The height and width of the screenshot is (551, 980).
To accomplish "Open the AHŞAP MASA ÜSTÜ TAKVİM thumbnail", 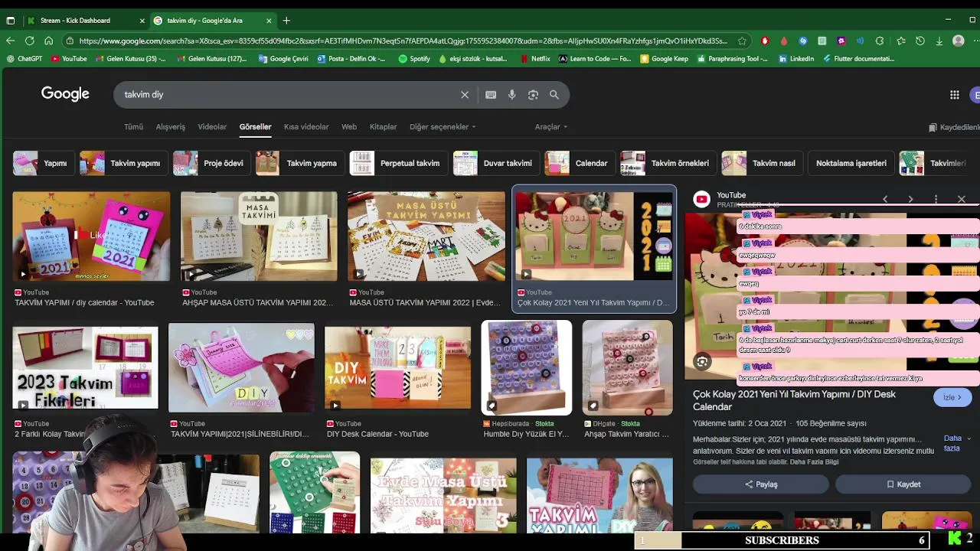I will (x=259, y=236).
